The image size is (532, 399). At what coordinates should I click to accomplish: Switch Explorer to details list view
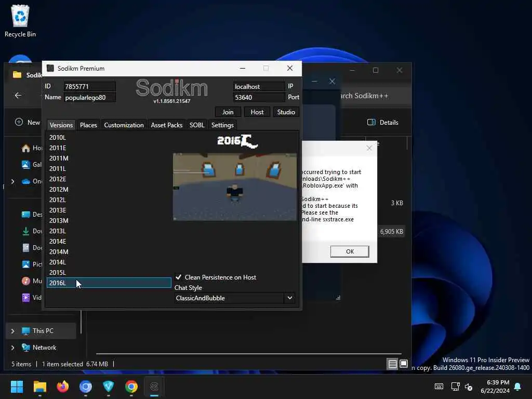click(392, 364)
